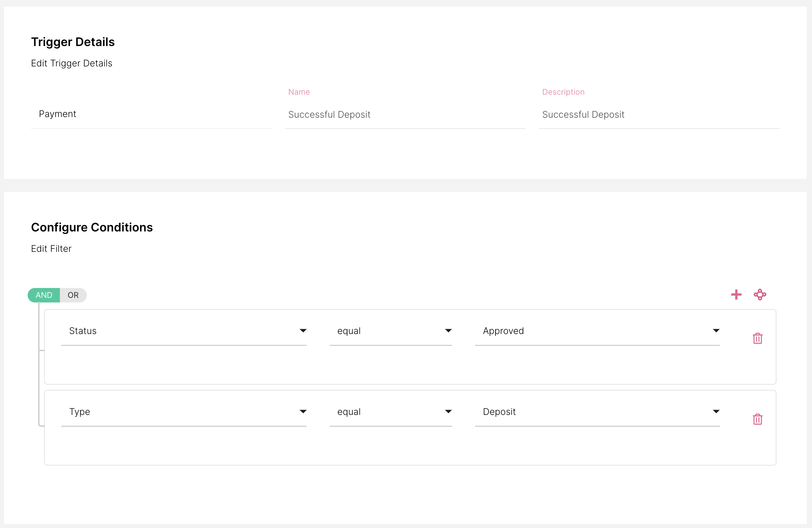
Task: Edit the Description field Successful Deposit
Action: coord(659,114)
